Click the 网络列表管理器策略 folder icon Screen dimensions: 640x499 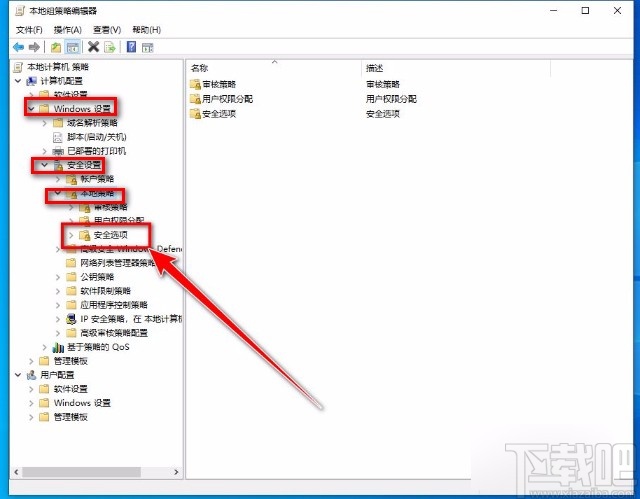point(71,263)
